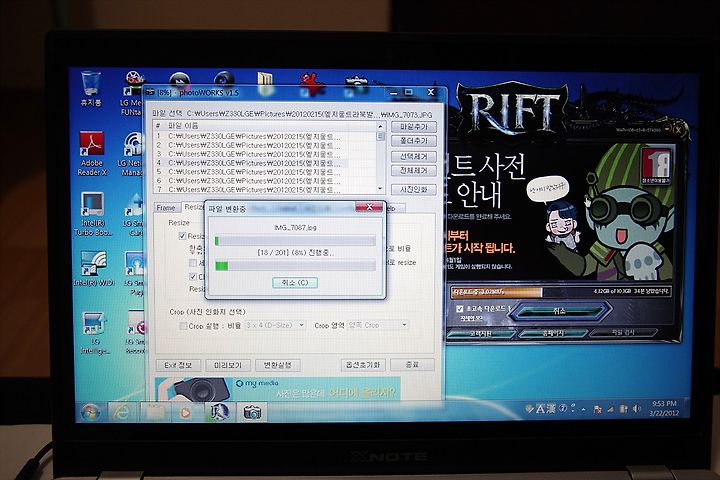
Task: Click the 옵션초기화 reset options button
Action: coord(363,365)
